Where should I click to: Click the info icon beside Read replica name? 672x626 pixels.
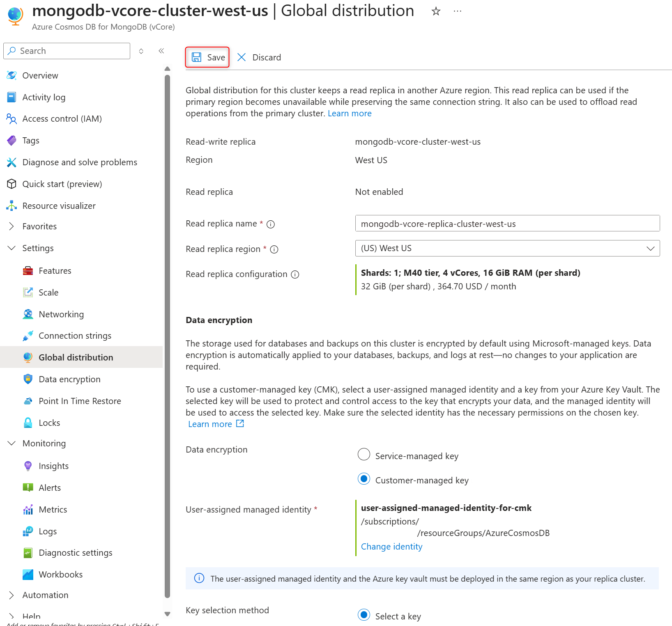(x=271, y=224)
